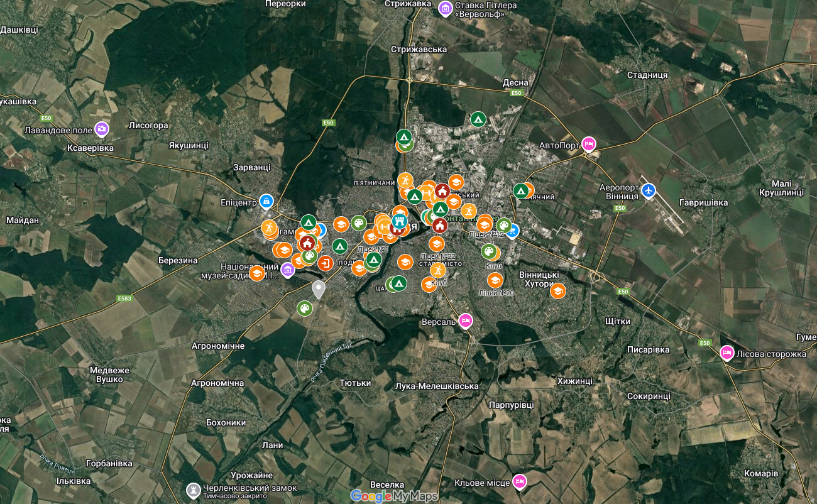Click the gray unlabeled pin marker
This screenshot has height=504, width=817.
[x=319, y=290]
